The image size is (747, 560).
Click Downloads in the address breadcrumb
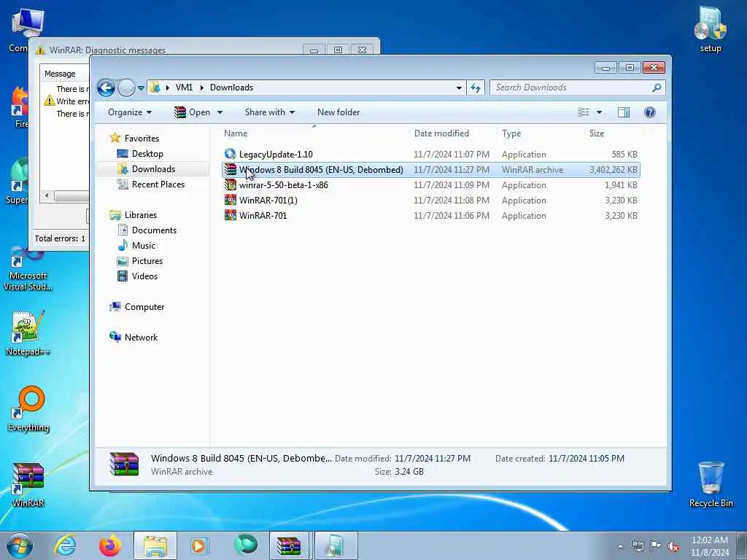tap(231, 87)
